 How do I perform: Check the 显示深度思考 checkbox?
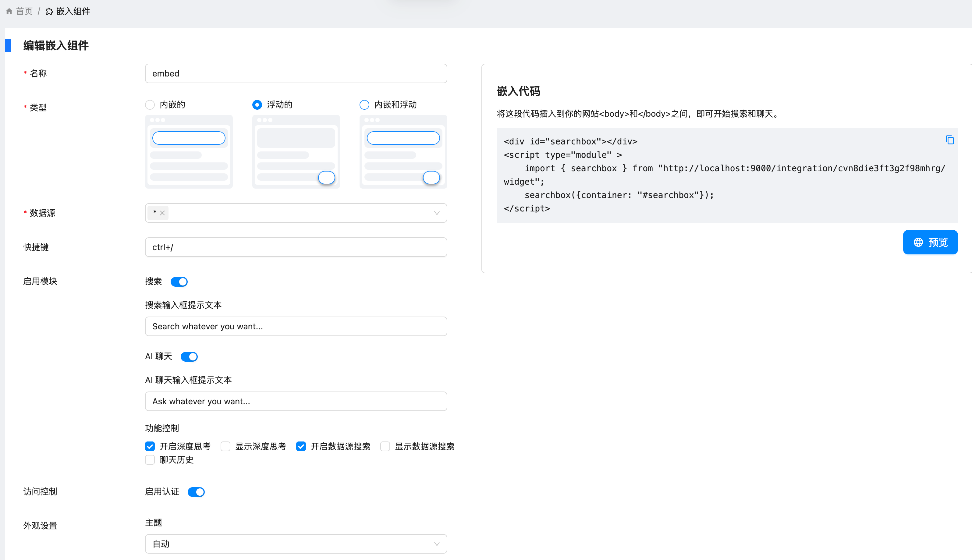225,446
